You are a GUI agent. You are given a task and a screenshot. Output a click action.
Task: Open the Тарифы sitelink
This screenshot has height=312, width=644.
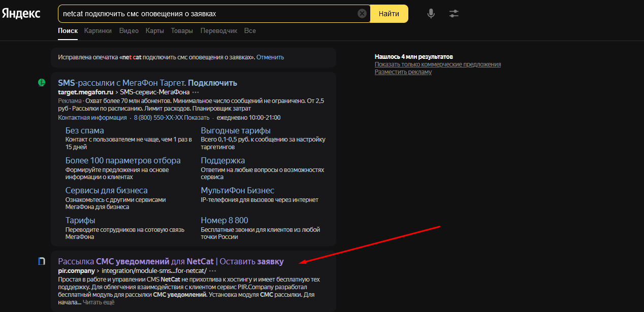click(80, 221)
